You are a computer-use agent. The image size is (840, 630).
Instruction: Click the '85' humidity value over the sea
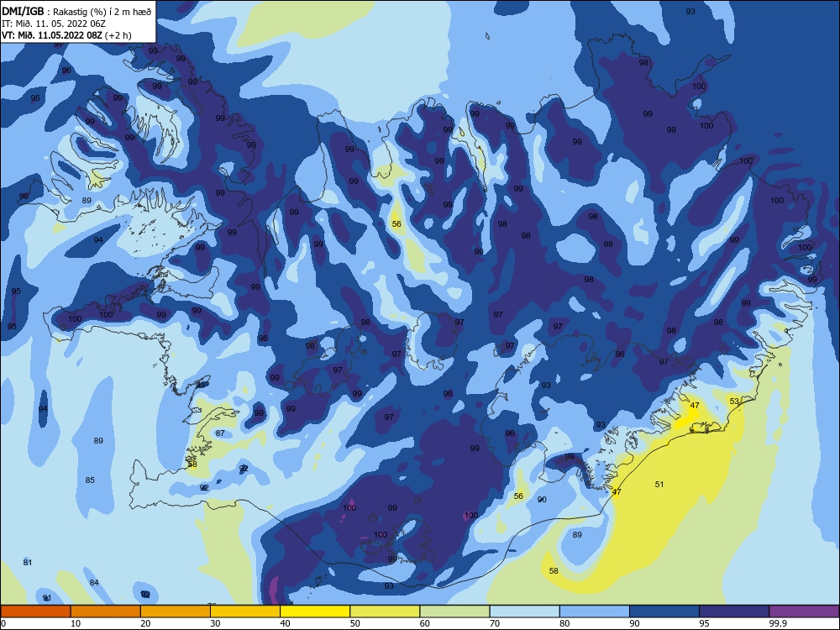pos(90,480)
